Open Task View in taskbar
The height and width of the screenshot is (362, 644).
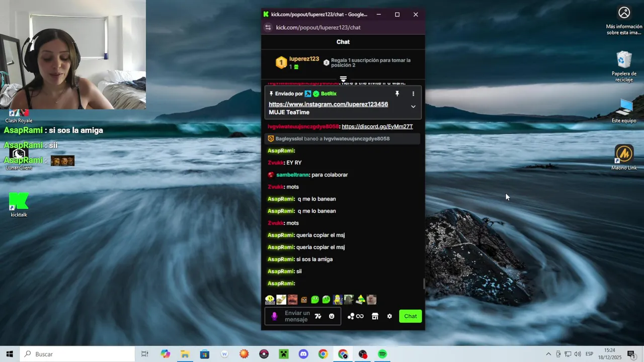[145, 354]
